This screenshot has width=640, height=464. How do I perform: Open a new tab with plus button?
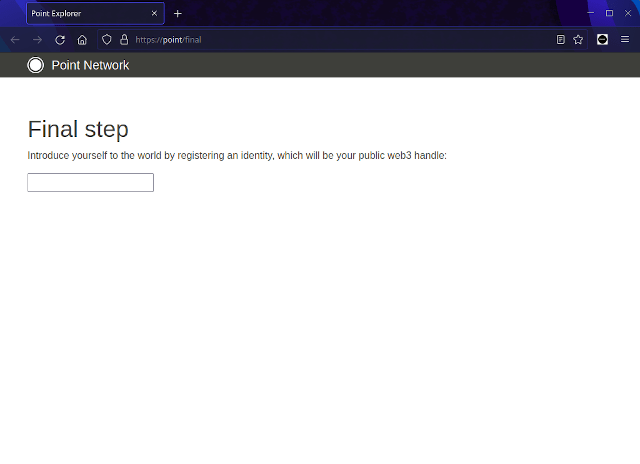pyautogui.click(x=178, y=14)
